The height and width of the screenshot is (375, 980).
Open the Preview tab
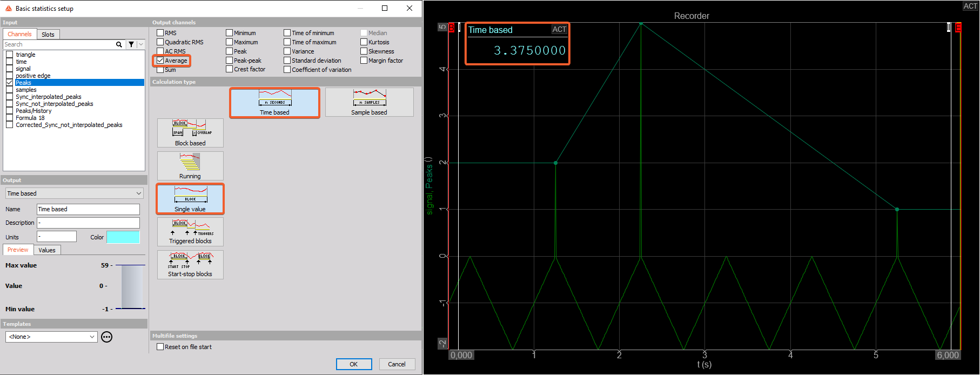tap(18, 250)
